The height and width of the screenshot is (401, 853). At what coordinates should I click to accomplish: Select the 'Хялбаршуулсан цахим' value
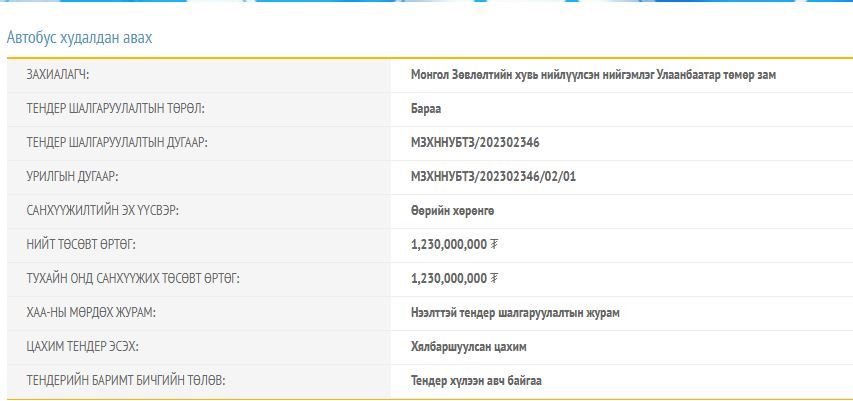468,347
